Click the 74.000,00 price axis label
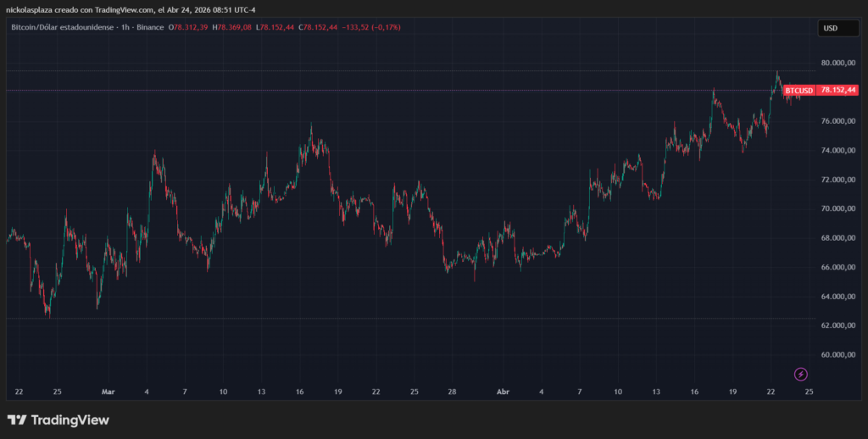The image size is (868, 439). point(839,151)
